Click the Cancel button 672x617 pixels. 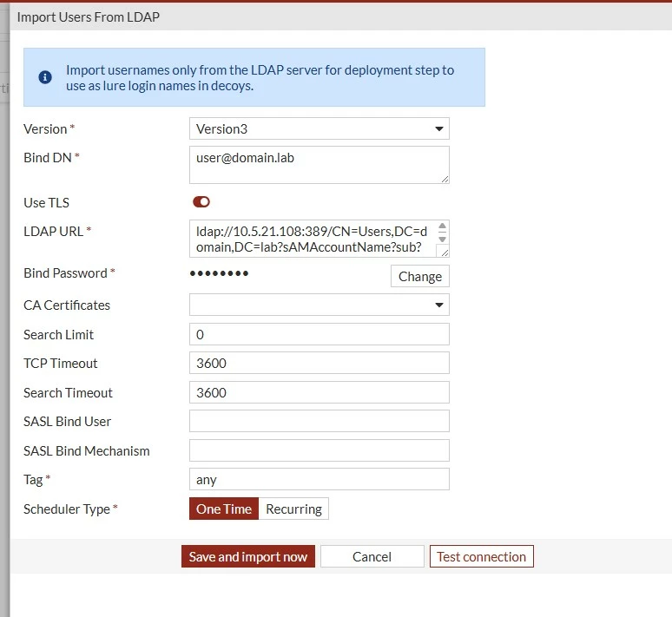pos(372,556)
